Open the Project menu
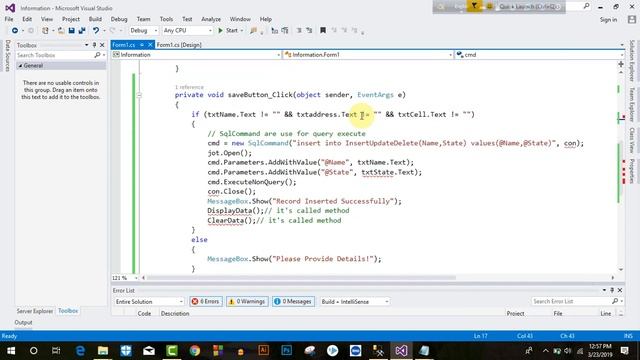Image resolution: width=640 pixels, height=360 pixels. coord(71,19)
